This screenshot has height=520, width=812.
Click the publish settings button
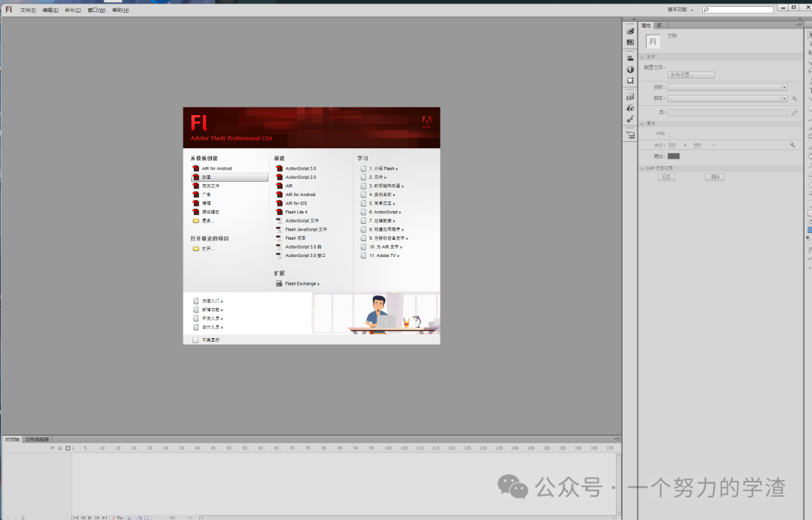[x=691, y=75]
